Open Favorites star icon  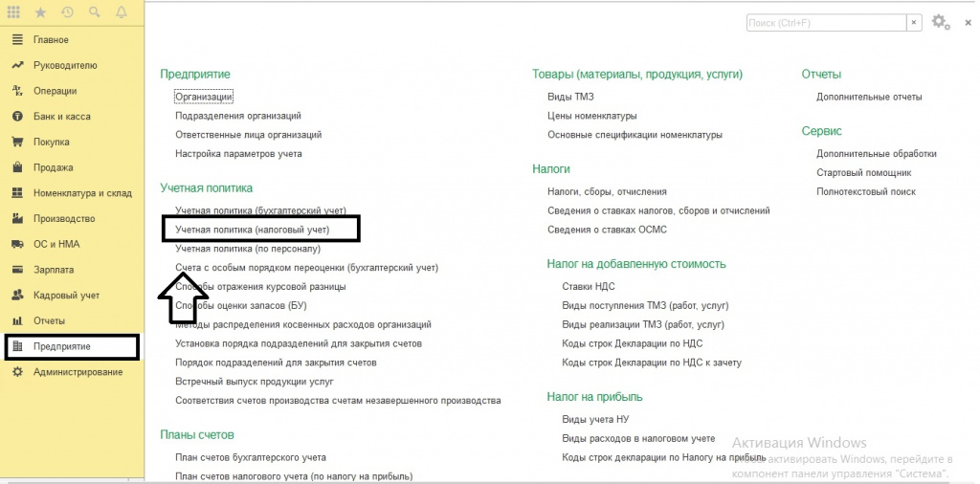pos(40,13)
